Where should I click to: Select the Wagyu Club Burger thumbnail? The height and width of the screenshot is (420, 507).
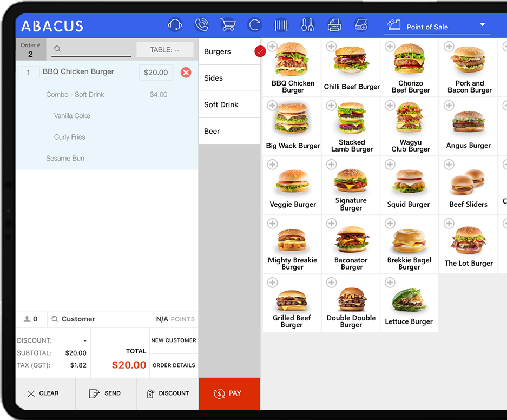tap(410, 119)
